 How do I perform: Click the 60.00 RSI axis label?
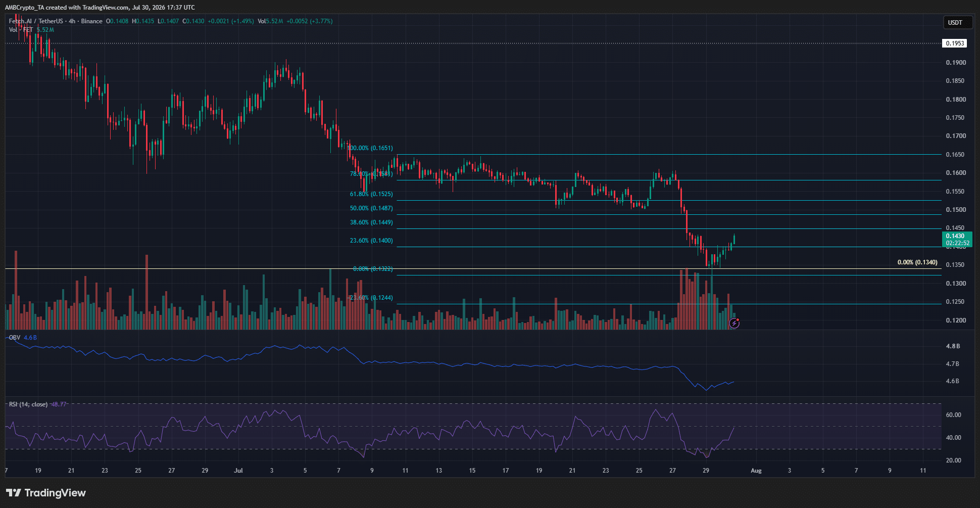(x=954, y=415)
